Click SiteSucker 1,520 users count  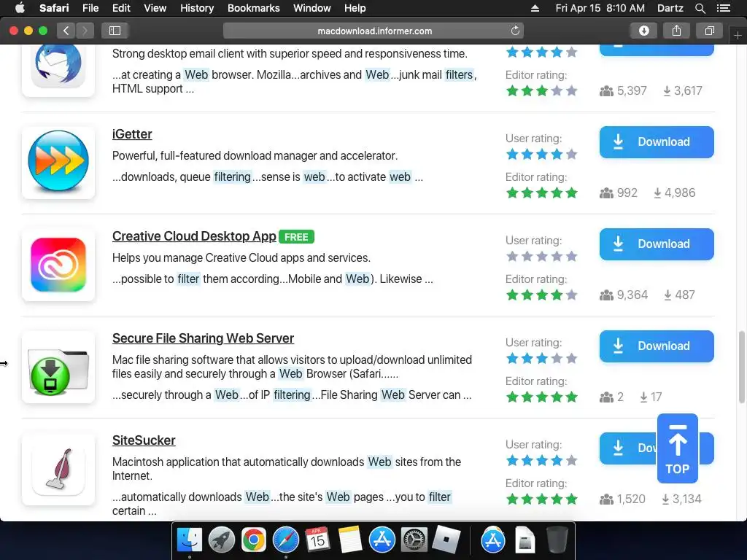point(622,499)
